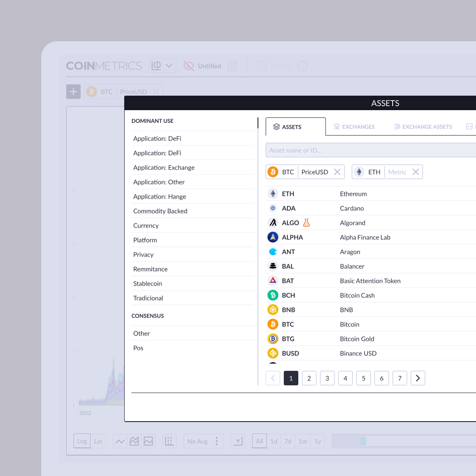Switch to the Assets tab
The height and width of the screenshot is (476, 476).
click(296, 126)
